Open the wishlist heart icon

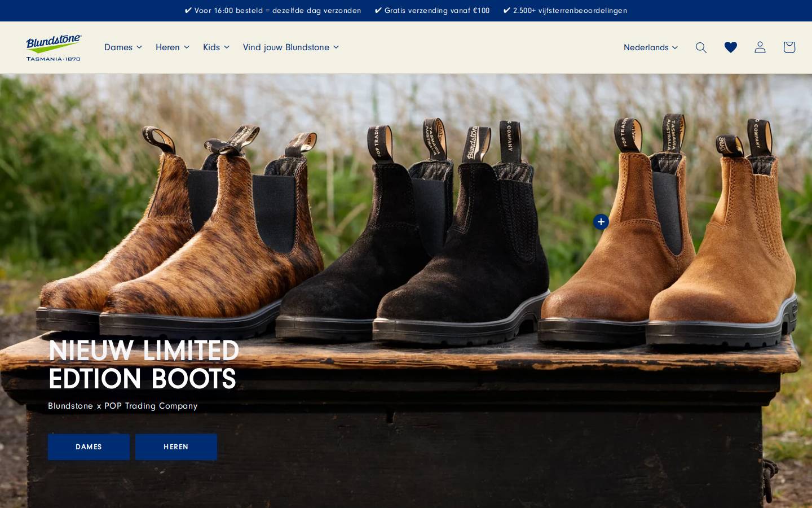pos(731,47)
